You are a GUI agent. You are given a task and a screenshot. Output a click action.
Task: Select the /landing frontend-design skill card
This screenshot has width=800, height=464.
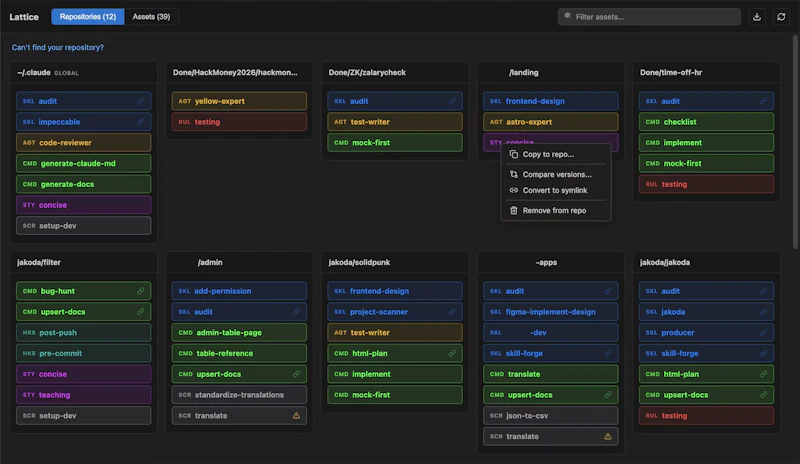pos(551,101)
